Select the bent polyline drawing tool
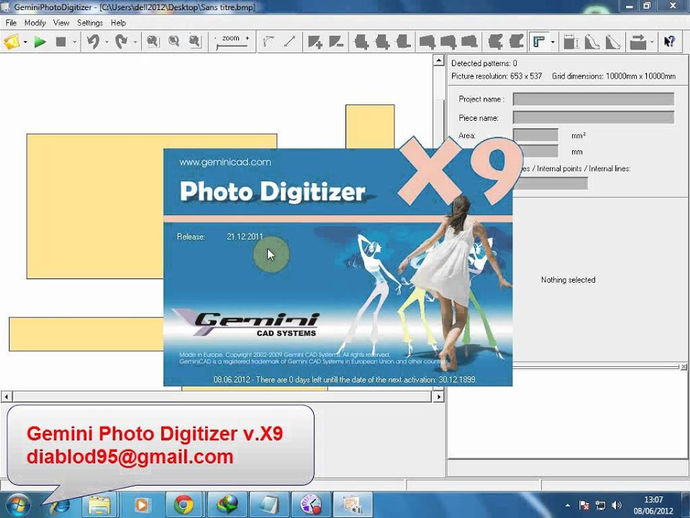 268,42
